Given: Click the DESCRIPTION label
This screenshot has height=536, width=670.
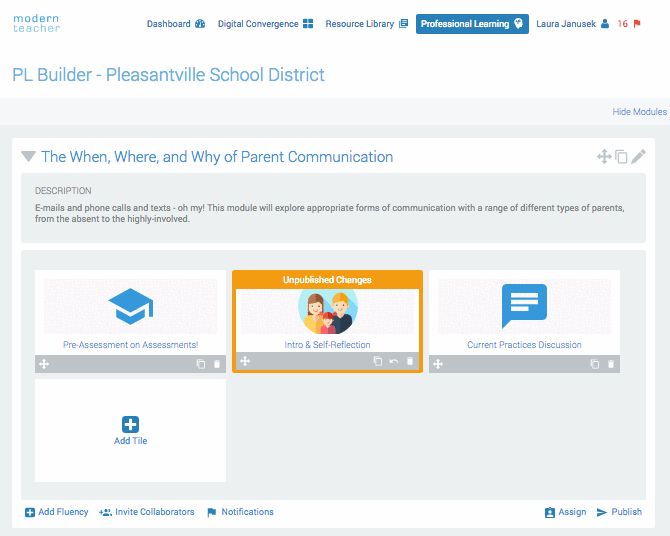Looking at the screenshot, I should point(63,191).
